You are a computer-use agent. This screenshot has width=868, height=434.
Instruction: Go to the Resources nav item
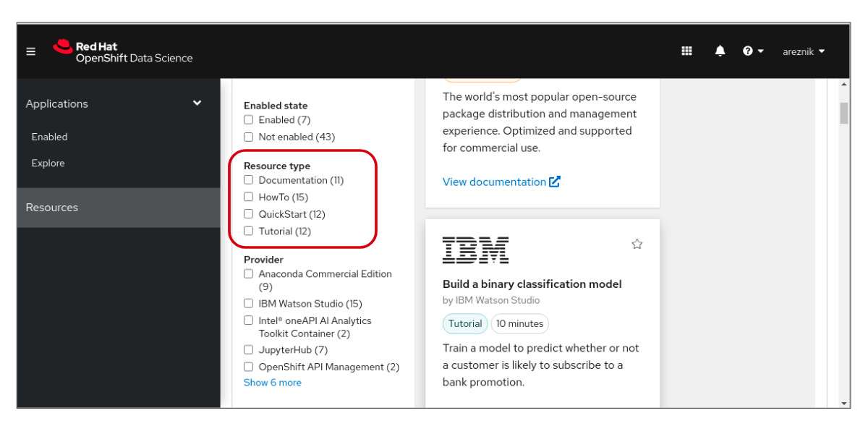[x=52, y=208]
